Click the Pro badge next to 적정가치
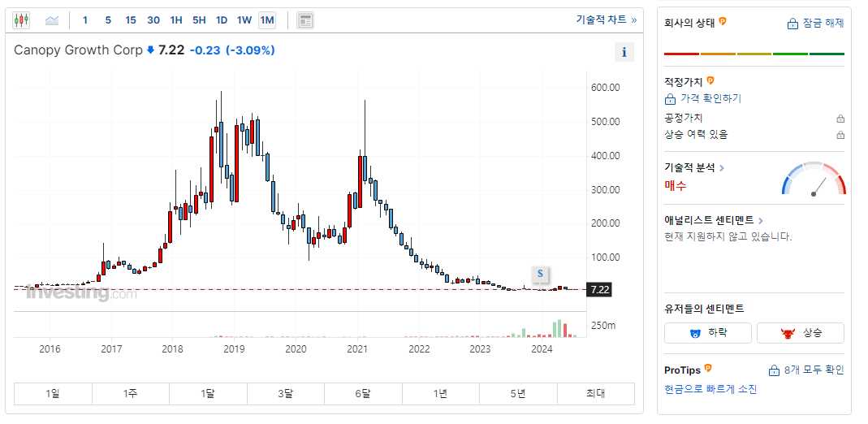 pyautogui.click(x=710, y=80)
